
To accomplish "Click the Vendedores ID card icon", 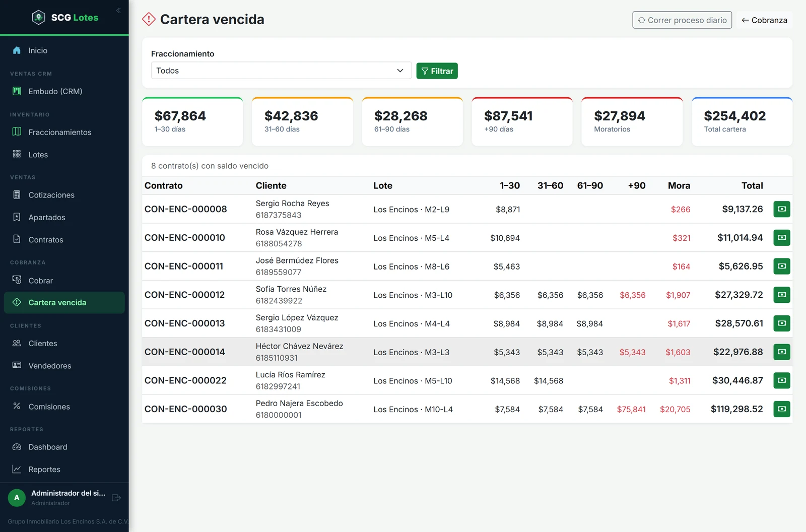I will pos(17,365).
